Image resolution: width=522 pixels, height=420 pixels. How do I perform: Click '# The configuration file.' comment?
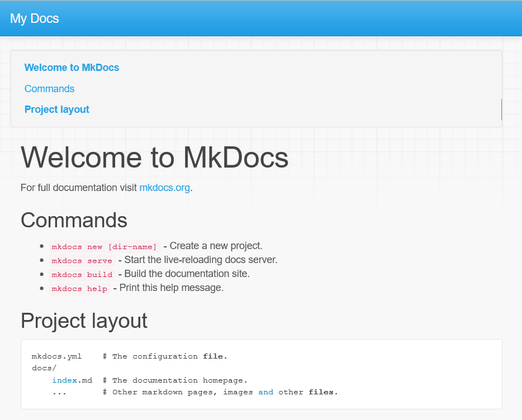coord(165,356)
